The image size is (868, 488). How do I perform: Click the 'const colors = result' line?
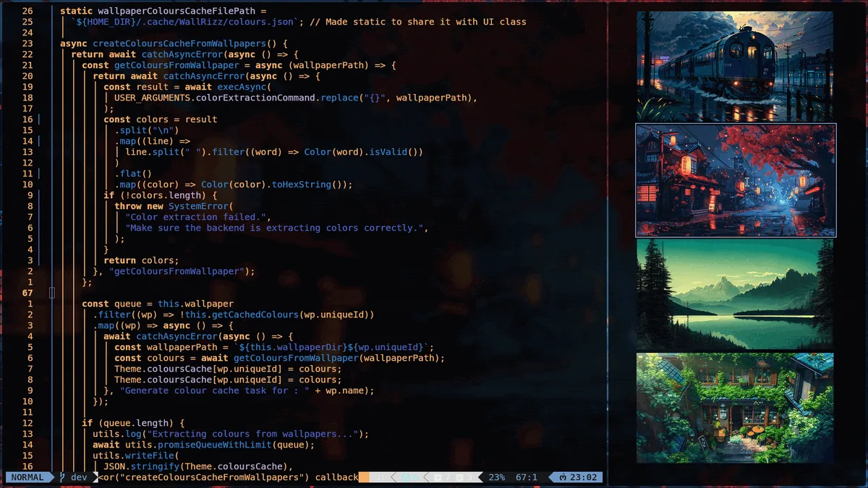[161, 119]
